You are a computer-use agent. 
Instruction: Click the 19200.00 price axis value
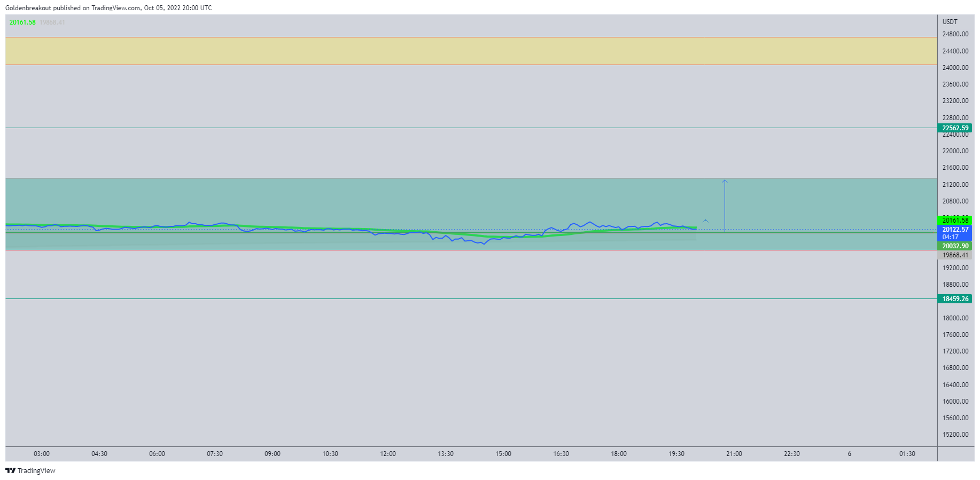pos(955,268)
